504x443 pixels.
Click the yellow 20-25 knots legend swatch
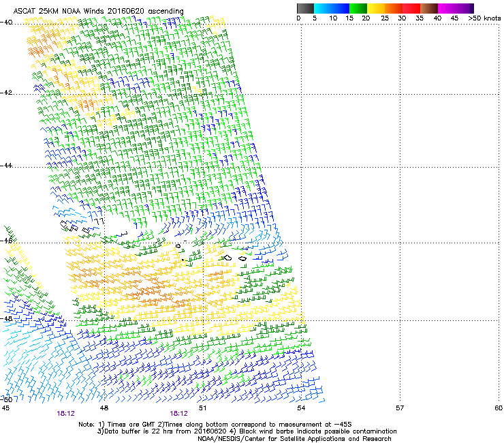[376, 8]
